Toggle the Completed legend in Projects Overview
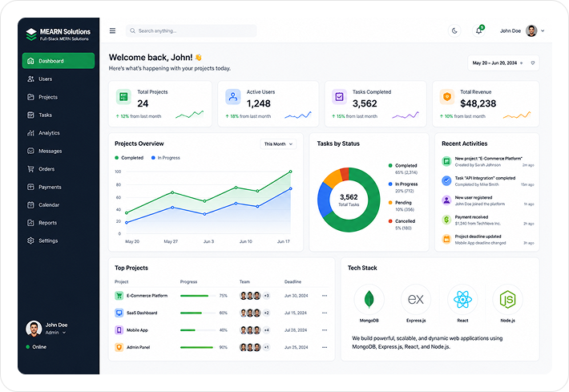This screenshot has width=569, height=392. pos(129,158)
